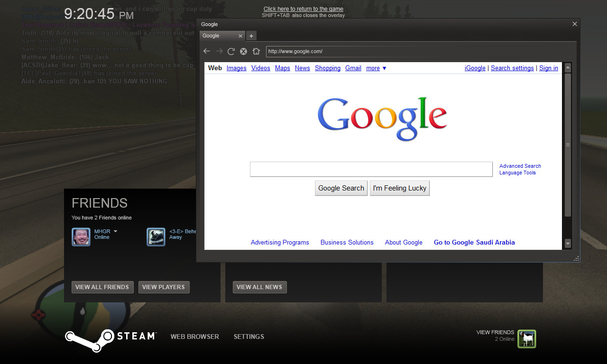The image size is (607, 364).
Task: Click View Players button
Action: pos(164,287)
